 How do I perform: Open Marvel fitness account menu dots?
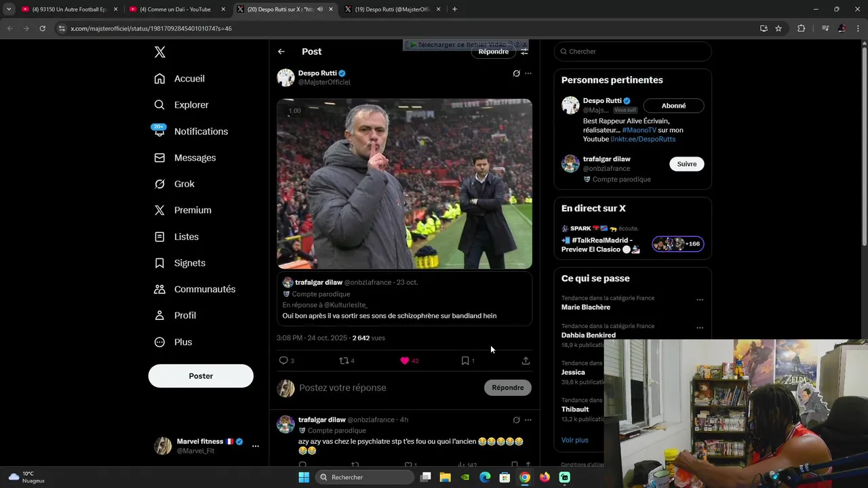coord(255,446)
